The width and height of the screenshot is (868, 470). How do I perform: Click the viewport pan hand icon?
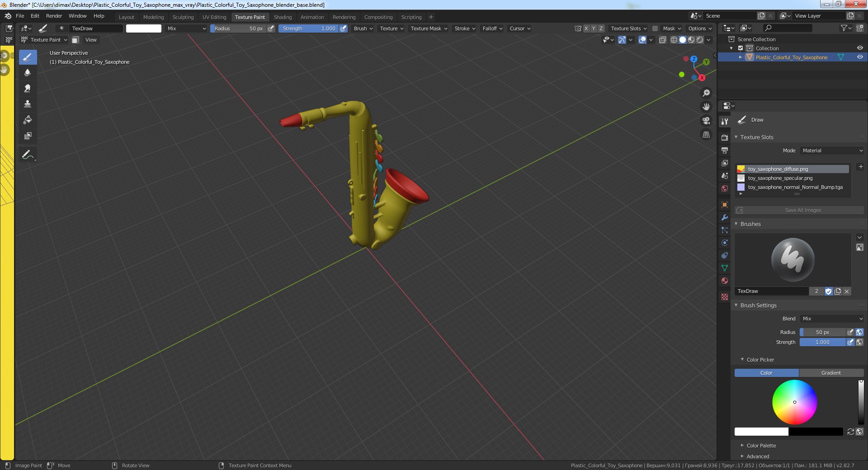706,107
